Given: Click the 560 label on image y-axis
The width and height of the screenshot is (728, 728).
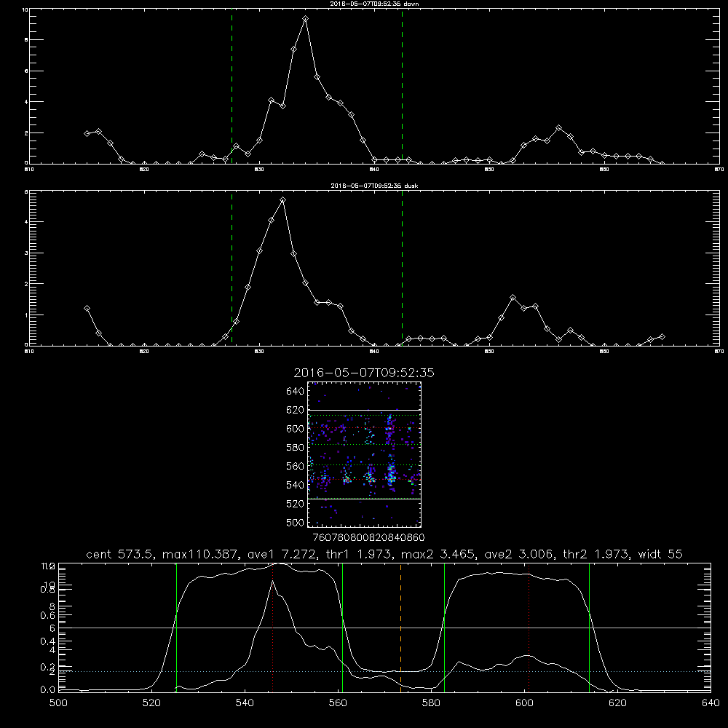Looking at the screenshot, I should click(296, 466).
